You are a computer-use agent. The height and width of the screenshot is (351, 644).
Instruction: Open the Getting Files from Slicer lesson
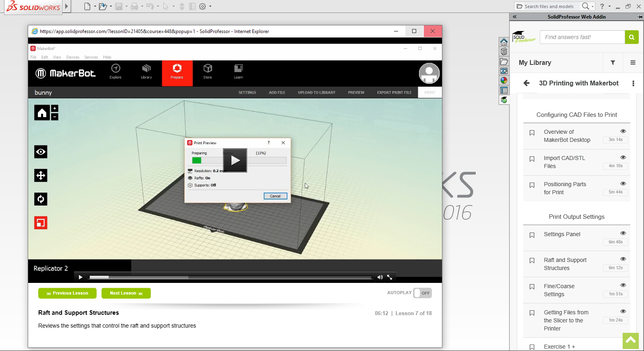pyautogui.click(x=566, y=320)
